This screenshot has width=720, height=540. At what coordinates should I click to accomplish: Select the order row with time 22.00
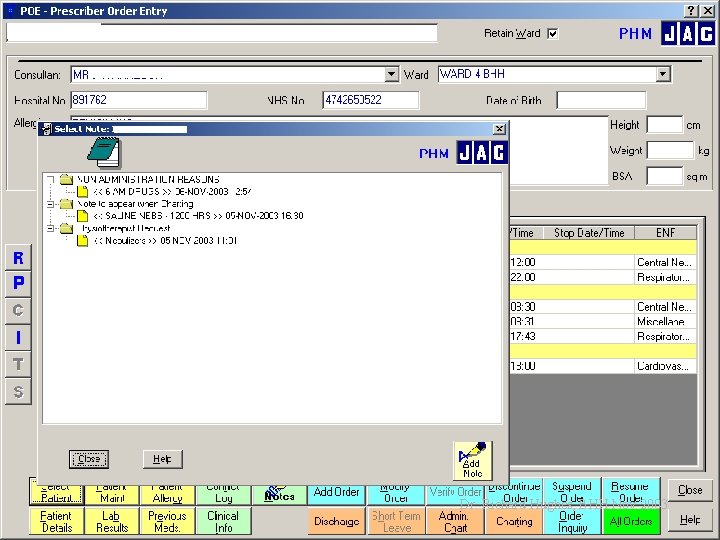point(603,277)
